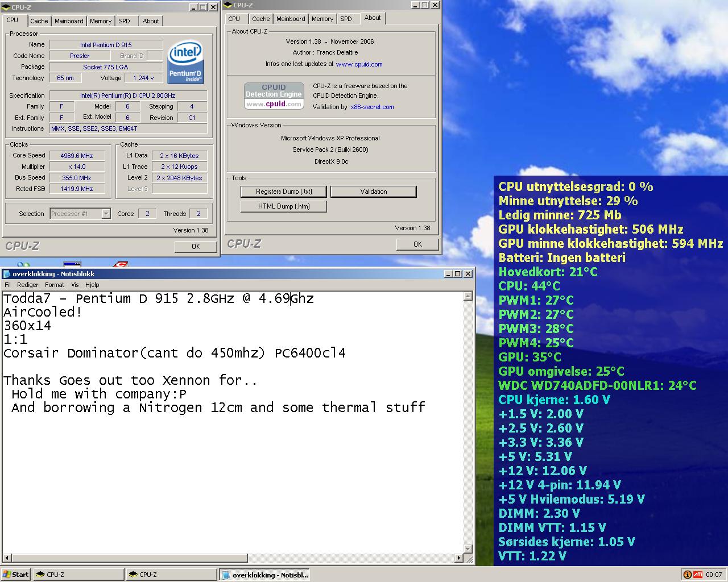Screen dimensions: 728x582
Task: Click the Validation button
Action: click(373, 192)
